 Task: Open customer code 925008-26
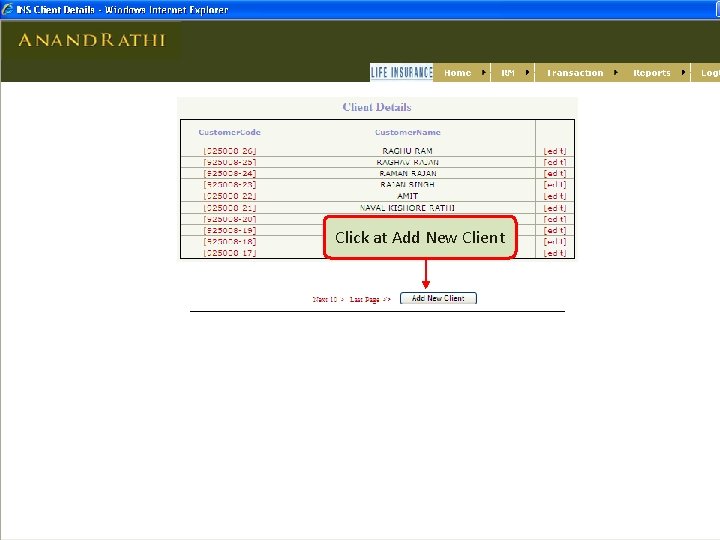tap(230, 151)
